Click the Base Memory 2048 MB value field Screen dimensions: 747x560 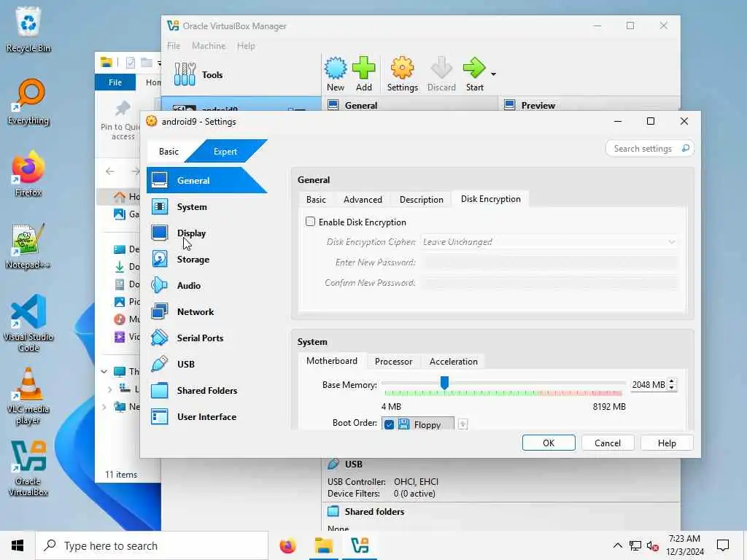(x=649, y=385)
